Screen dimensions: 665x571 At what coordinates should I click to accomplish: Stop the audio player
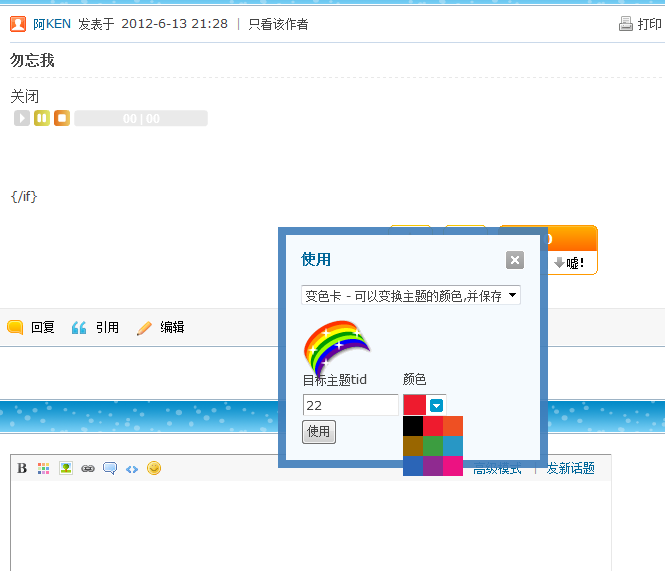(x=62, y=118)
